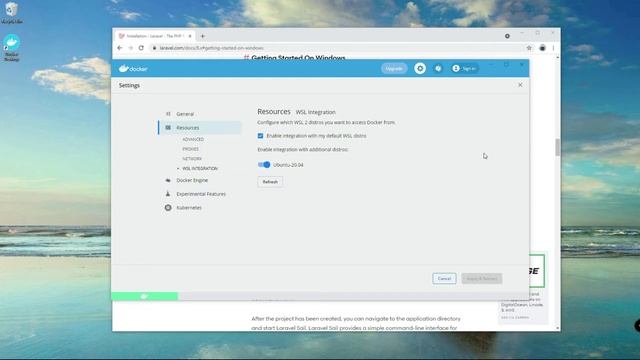This screenshot has height=360, width=640.
Task: Go forward in Chrome browser
Action: (x=131, y=48)
